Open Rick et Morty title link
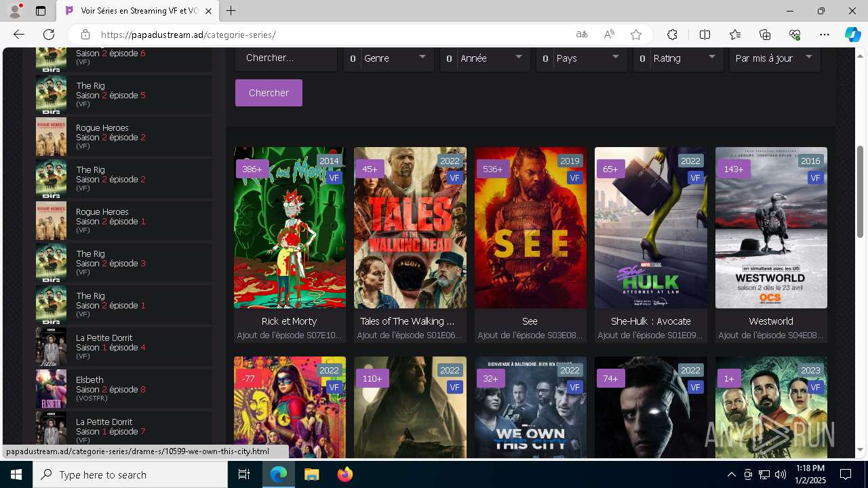The image size is (868, 488). pyautogui.click(x=290, y=321)
